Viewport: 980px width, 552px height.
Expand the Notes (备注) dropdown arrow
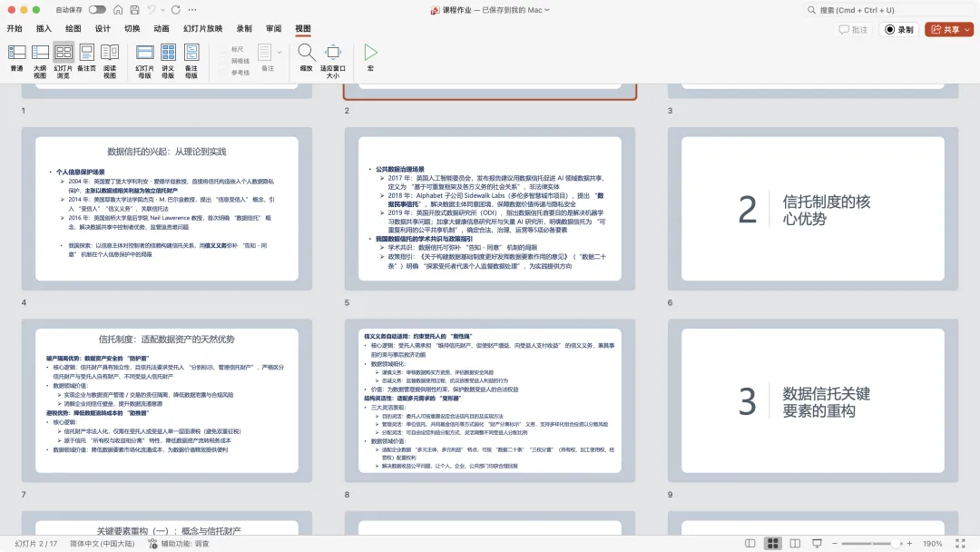[279, 53]
